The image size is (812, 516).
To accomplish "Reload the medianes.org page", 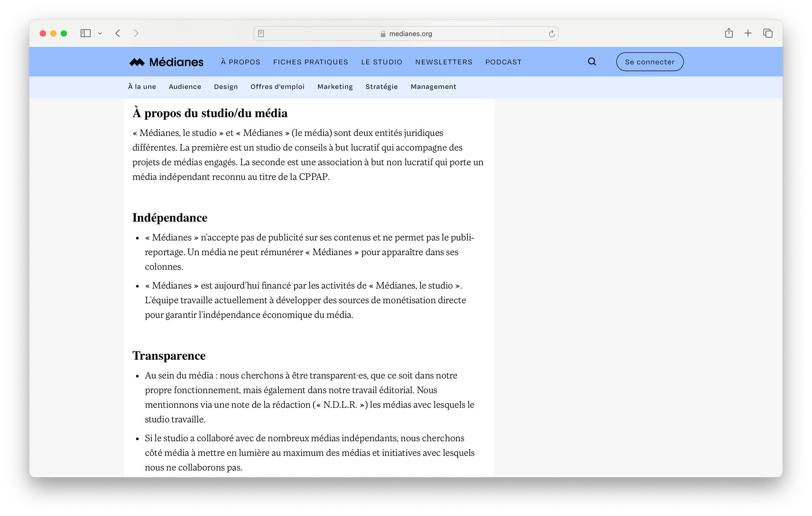I will 552,34.
